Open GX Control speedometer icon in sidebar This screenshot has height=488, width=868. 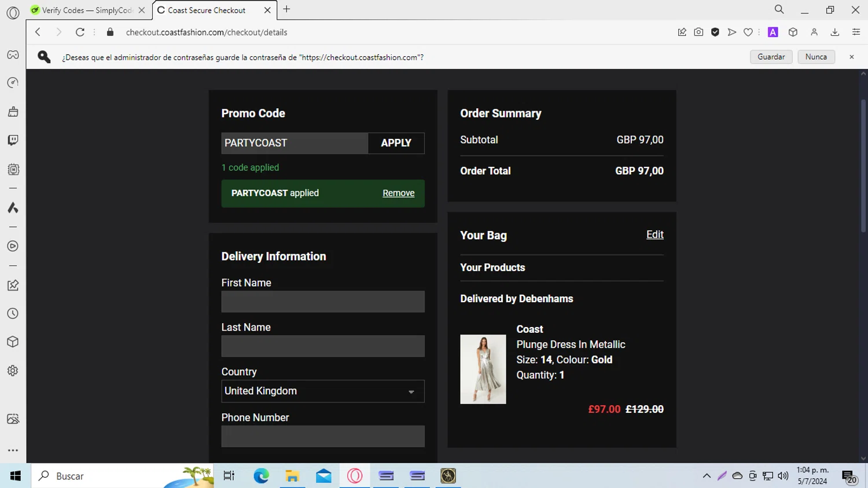click(13, 83)
